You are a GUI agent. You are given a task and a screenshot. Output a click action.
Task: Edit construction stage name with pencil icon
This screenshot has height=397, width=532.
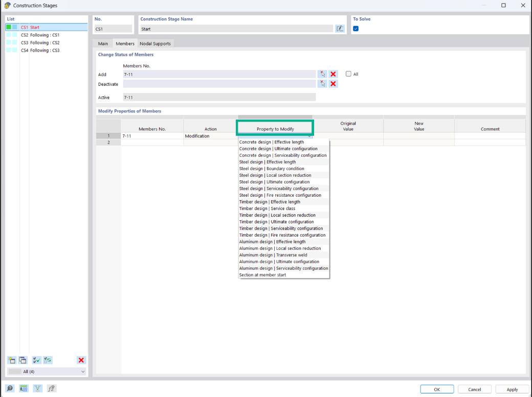pyautogui.click(x=340, y=29)
